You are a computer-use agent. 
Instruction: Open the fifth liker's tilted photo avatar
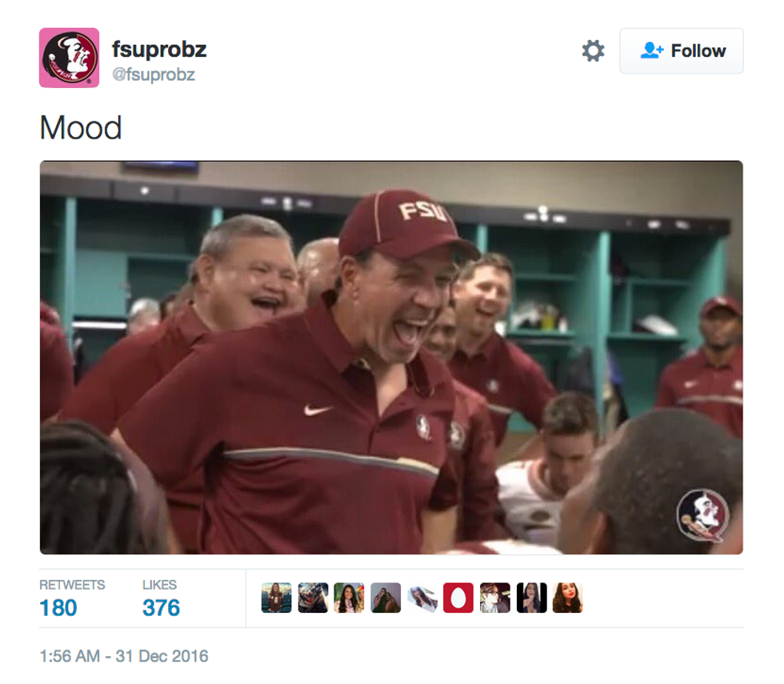click(422, 598)
